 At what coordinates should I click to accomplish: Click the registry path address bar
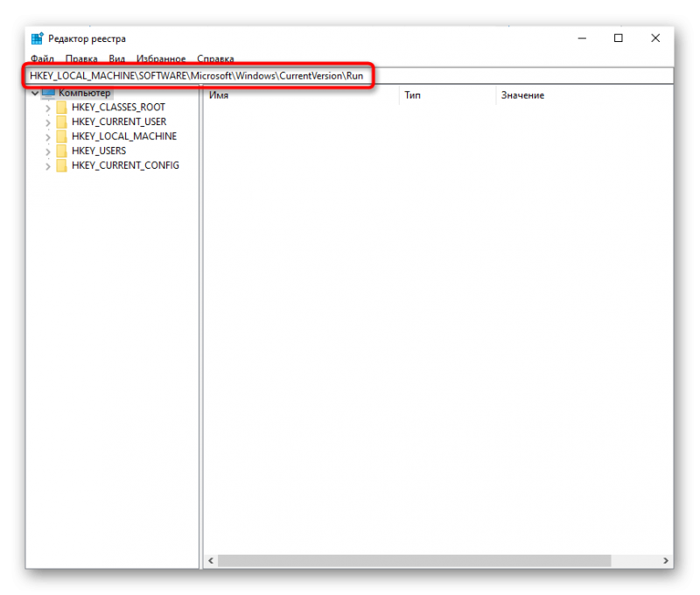coord(349,75)
